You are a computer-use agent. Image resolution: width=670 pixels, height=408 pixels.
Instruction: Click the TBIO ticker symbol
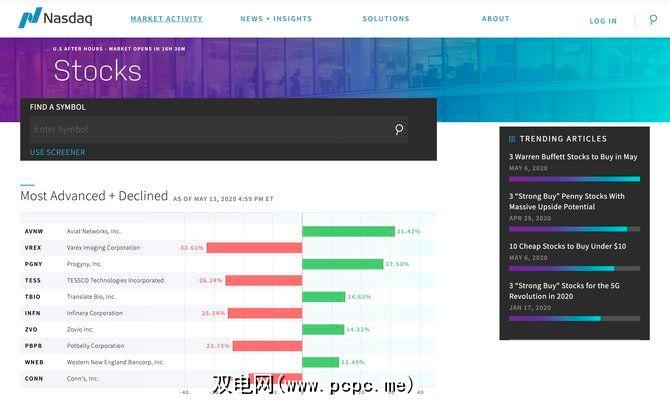(32, 296)
